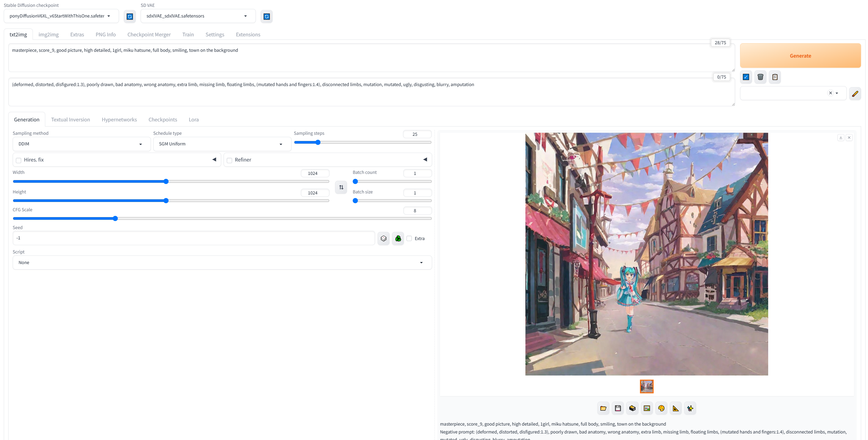Click the blue arrow read-parameters icon
The height and width of the screenshot is (440, 868).
[x=746, y=77]
